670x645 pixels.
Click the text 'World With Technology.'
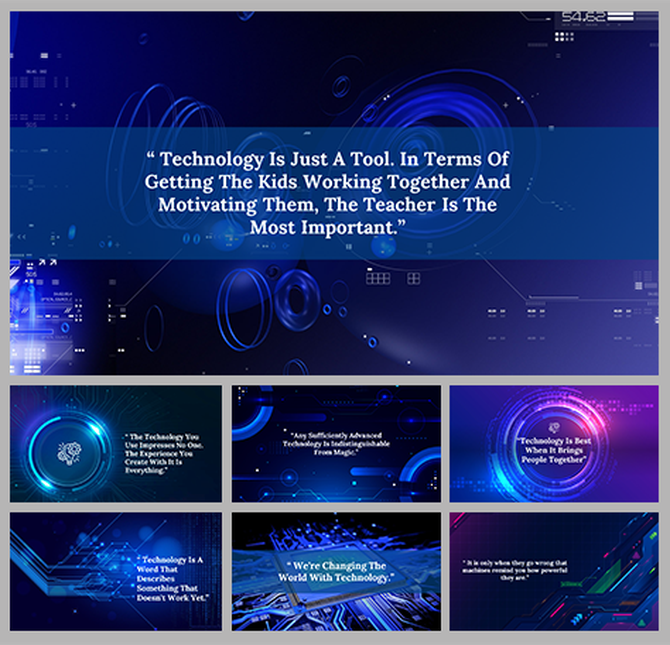336,578
